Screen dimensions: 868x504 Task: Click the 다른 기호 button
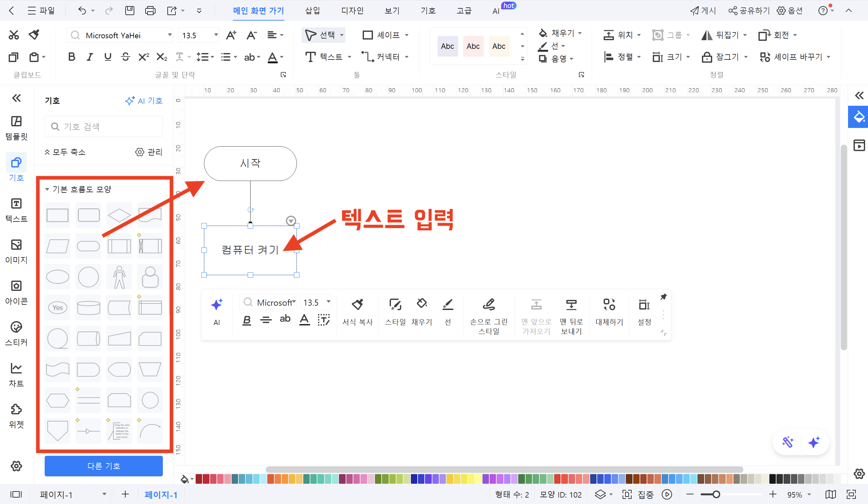pos(103,466)
